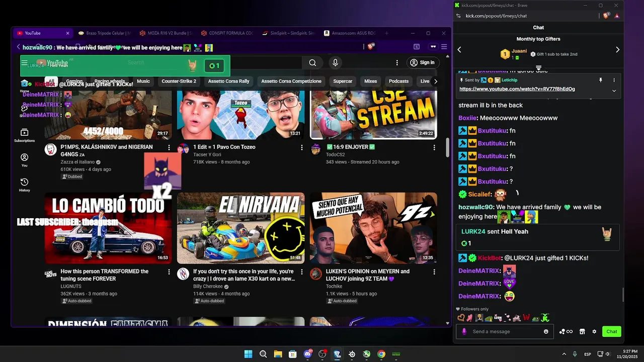Screen dimensions: 644x362
Task: Click Brave Shields icon in YouTube window
Action: [x=371, y=47]
